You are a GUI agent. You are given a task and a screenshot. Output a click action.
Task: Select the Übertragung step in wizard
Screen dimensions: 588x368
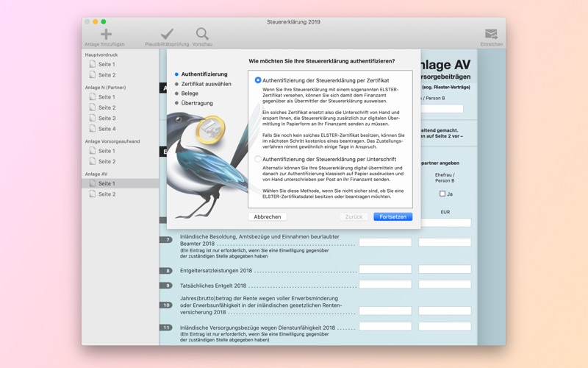tap(197, 103)
